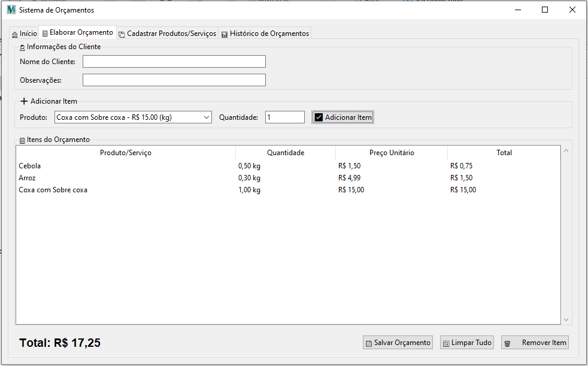Click the Salvar Orçamento save icon
Viewport: 588px width, 366px height.
tap(369, 343)
